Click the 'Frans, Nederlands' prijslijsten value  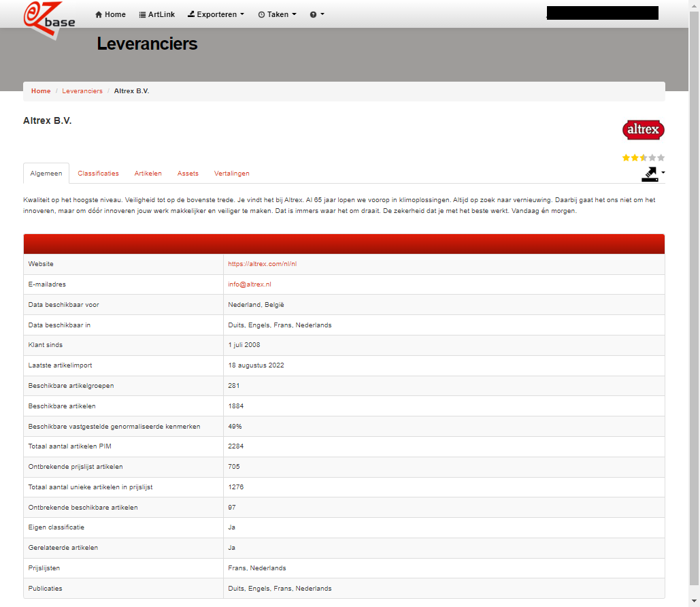tap(257, 568)
